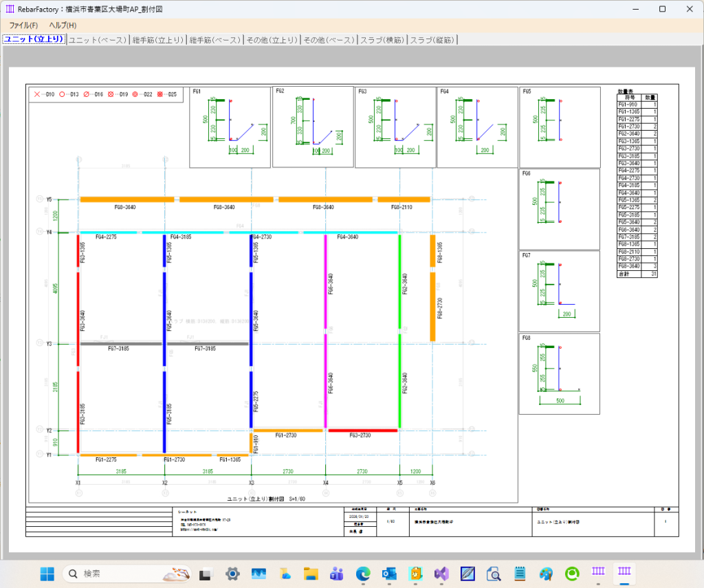Open Settings from the taskbar

tap(232, 573)
